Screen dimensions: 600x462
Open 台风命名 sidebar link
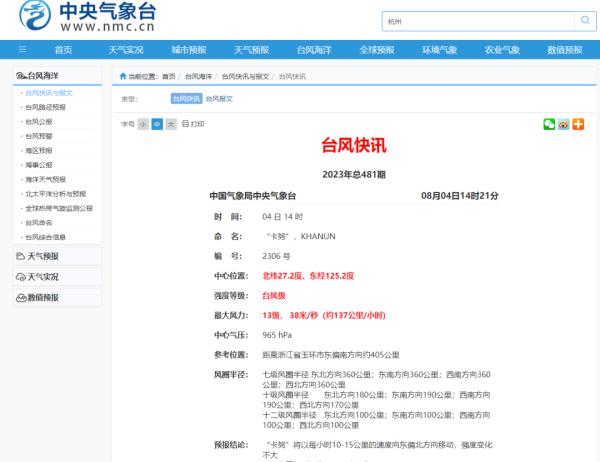pyautogui.click(x=39, y=222)
